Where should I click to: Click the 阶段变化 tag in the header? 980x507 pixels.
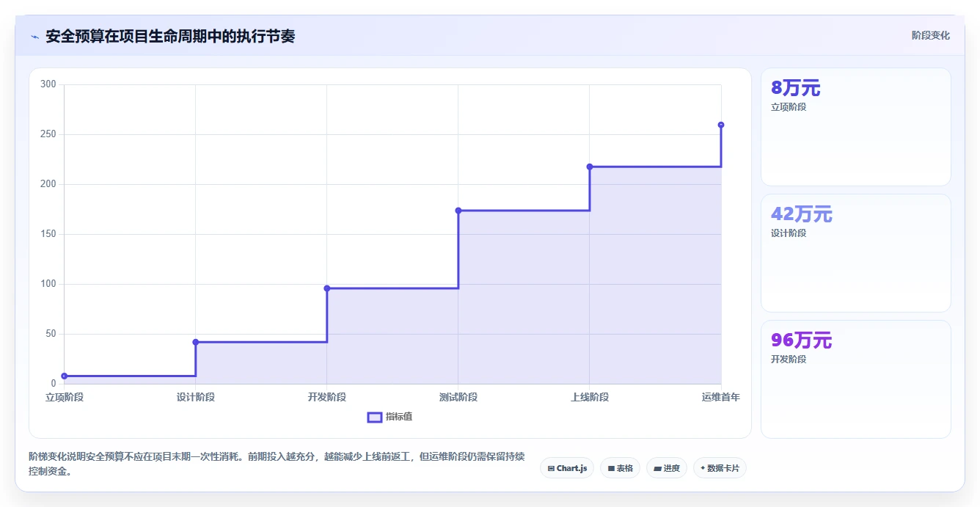click(x=930, y=35)
